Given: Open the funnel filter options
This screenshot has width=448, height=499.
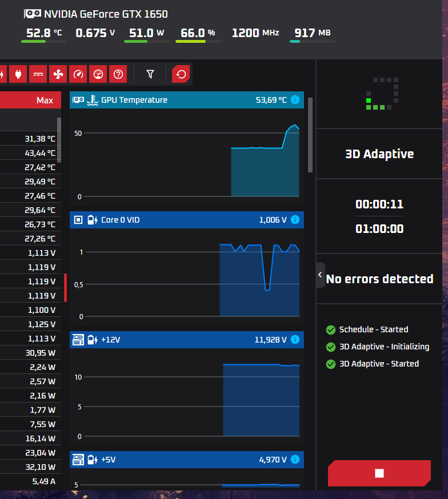Looking at the screenshot, I should pyautogui.click(x=150, y=74).
